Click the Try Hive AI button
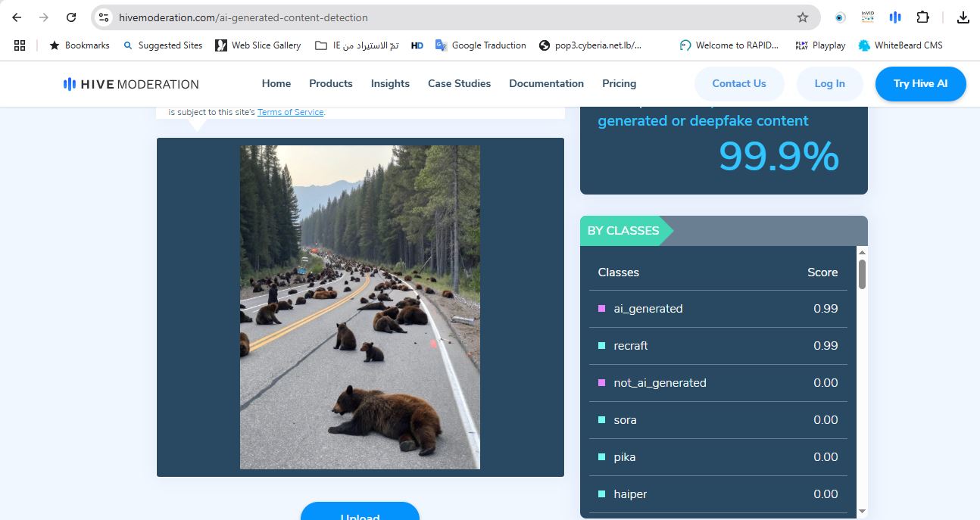980x520 pixels. coord(920,83)
